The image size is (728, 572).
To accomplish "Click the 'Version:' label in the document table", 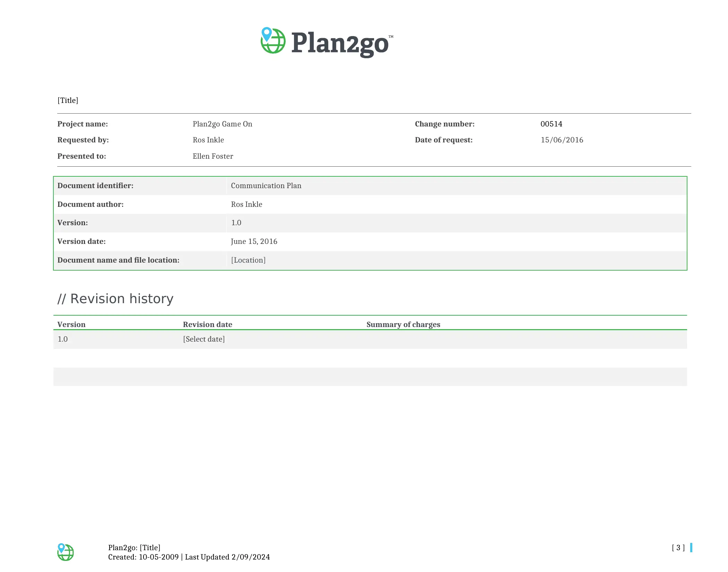I will [x=73, y=223].
